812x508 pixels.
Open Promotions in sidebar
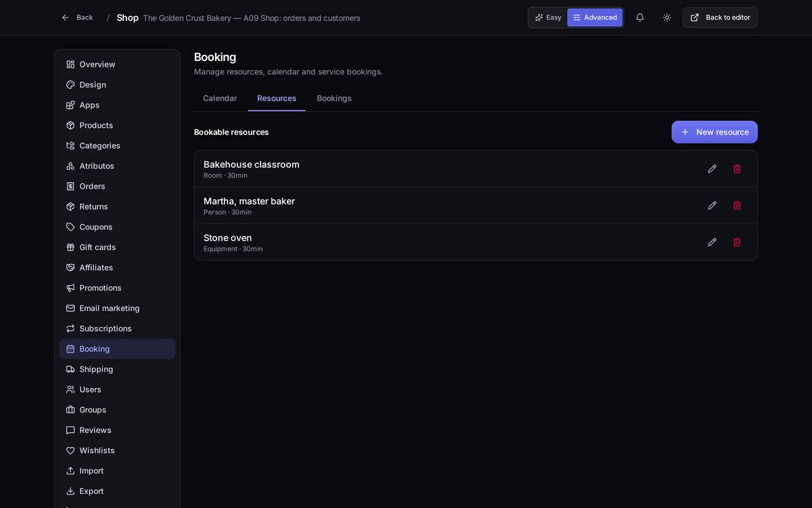click(x=117, y=288)
